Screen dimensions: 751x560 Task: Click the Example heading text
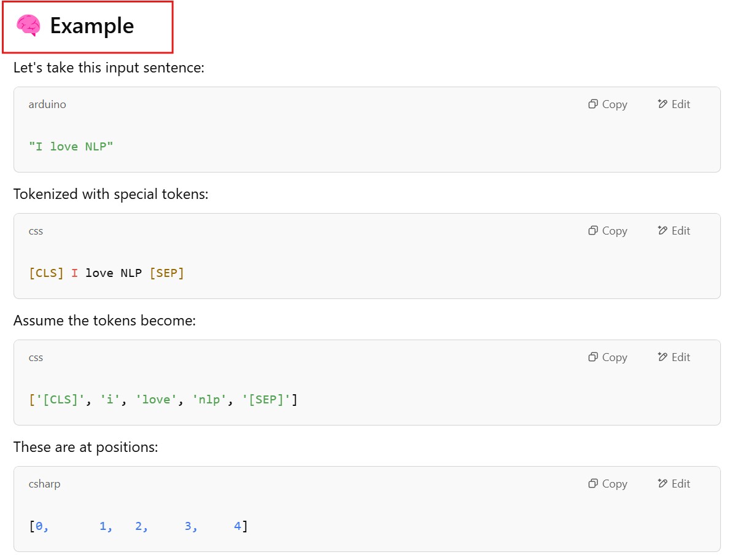click(91, 26)
